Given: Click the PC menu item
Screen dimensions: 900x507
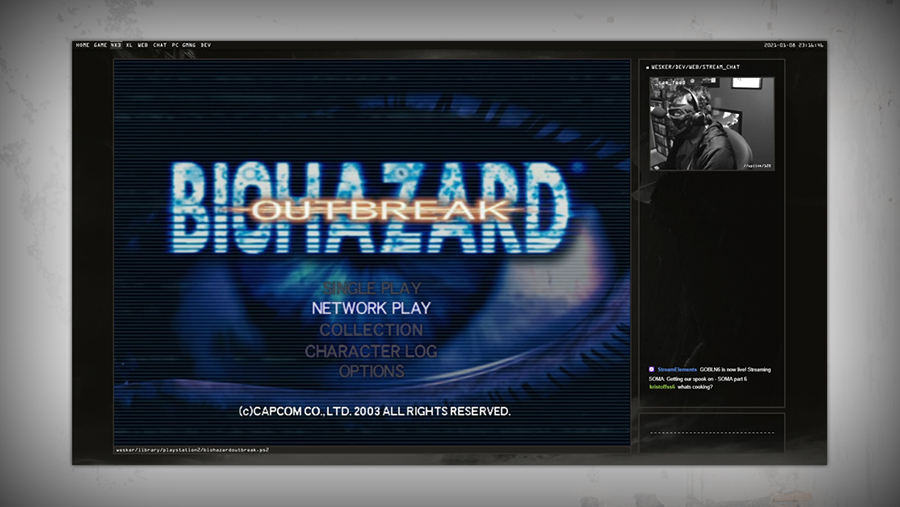Looking at the screenshot, I should click(x=175, y=45).
